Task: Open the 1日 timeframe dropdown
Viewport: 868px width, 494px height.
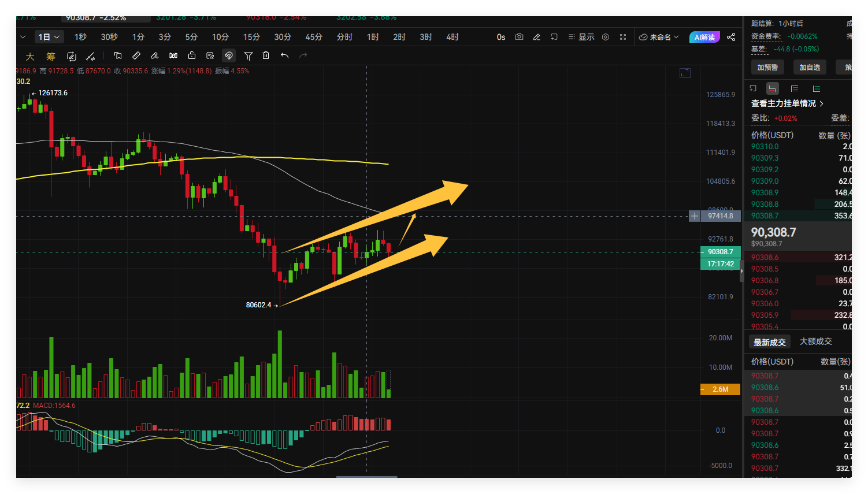Action: click(x=49, y=37)
